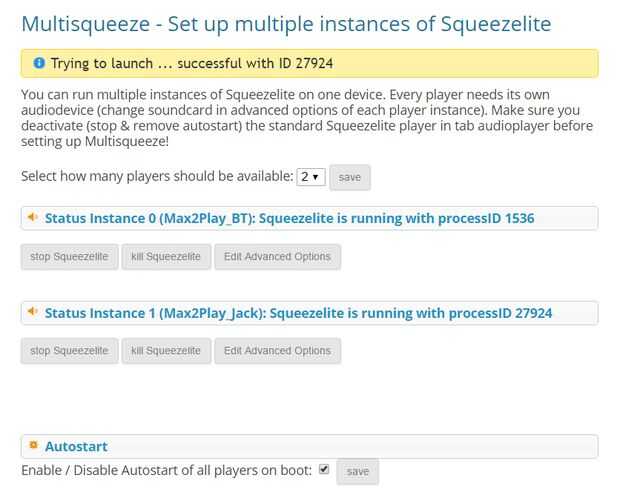Viewport: 620px width, 495px height.
Task: Click the orange icon next to Autostart
Action: tap(33, 445)
